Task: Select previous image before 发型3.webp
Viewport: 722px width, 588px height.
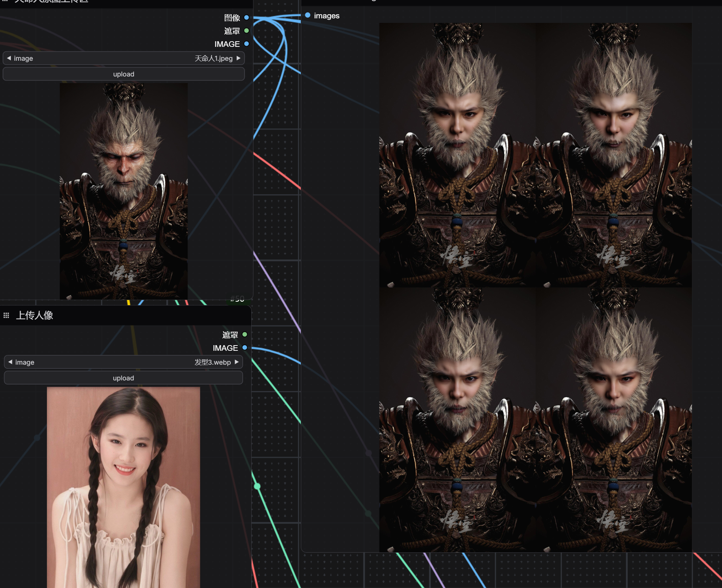Action: [10, 362]
